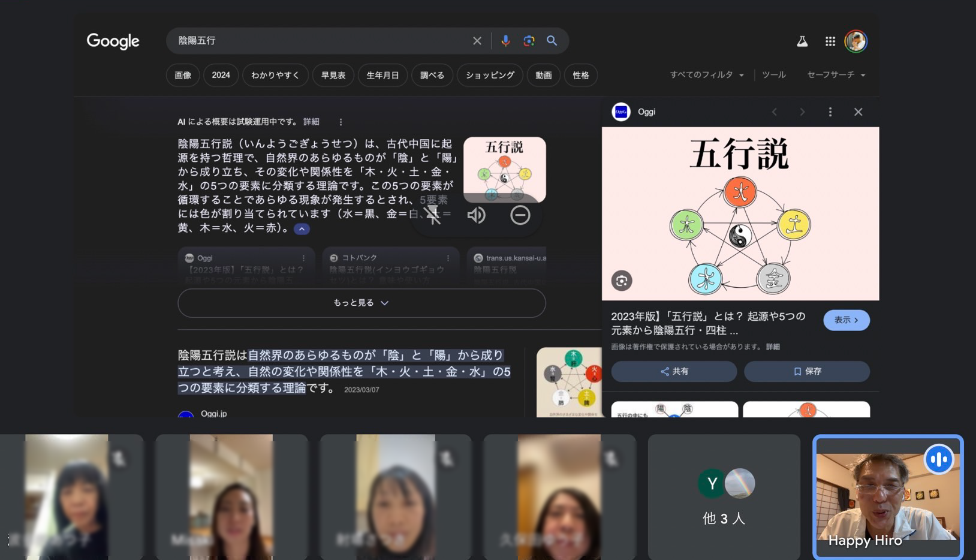Select the Happy Hiro participant tile
Viewport: 976px width, 560px height.
point(888,497)
